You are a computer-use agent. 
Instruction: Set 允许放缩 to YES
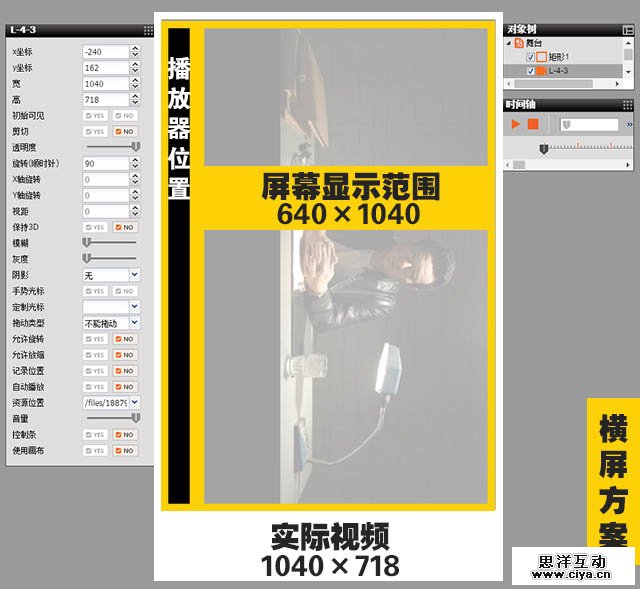(95, 355)
